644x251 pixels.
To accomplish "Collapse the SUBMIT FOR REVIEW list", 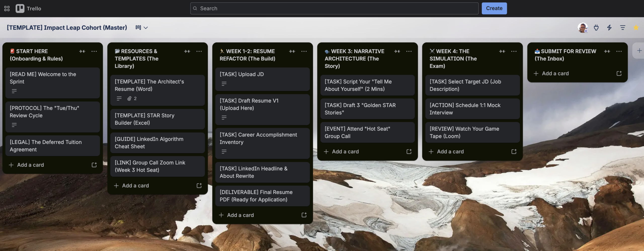I will (607, 51).
